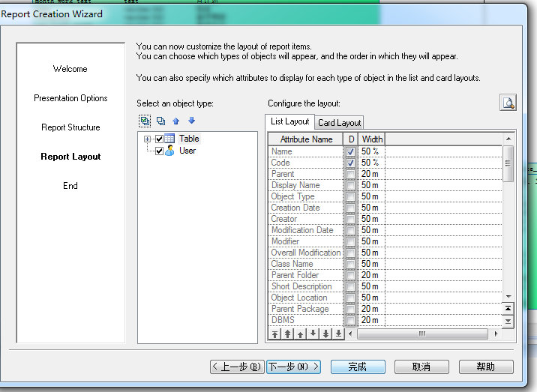Jump to last row of attribute grid
Screen dimensions: 537x392
tap(508, 321)
